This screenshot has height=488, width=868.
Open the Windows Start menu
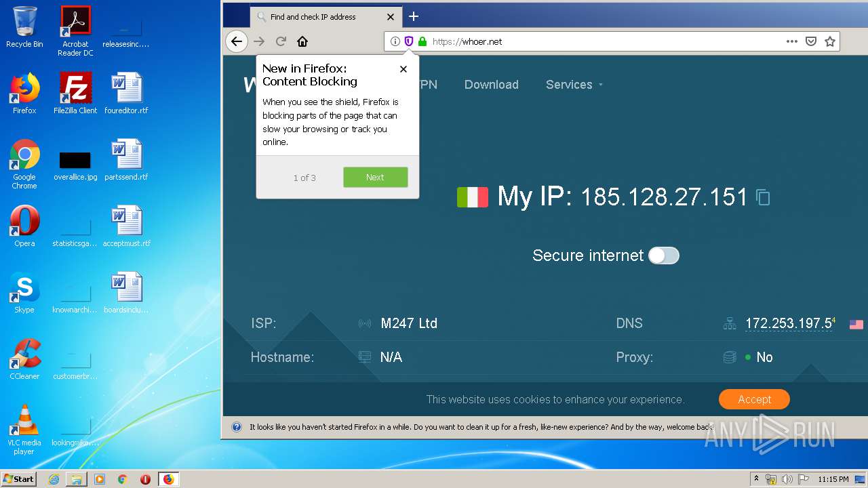pyautogui.click(x=19, y=479)
